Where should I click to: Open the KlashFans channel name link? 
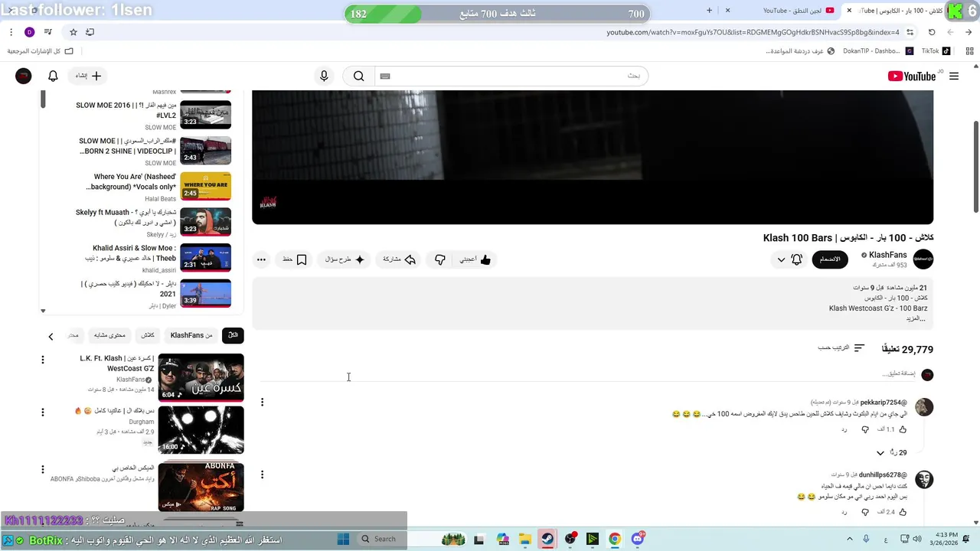(x=888, y=255)
